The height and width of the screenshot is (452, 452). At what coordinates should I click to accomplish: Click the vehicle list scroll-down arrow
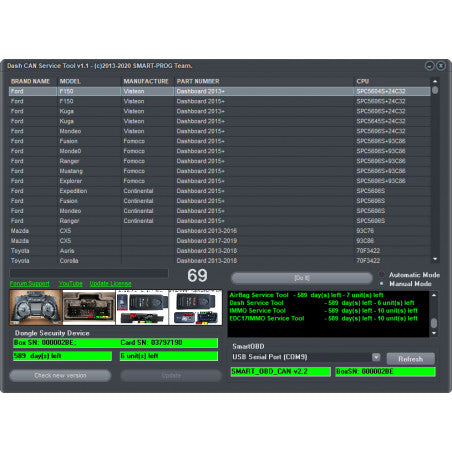(435, 259)
